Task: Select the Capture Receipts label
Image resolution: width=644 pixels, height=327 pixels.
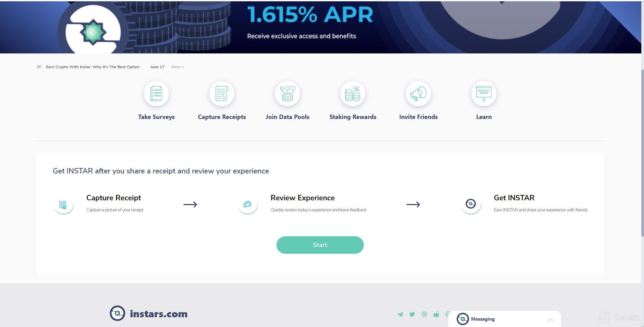Action: [222, 117]
